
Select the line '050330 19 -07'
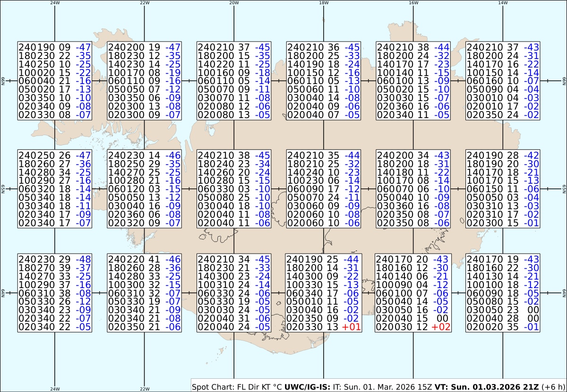[145, 301]
